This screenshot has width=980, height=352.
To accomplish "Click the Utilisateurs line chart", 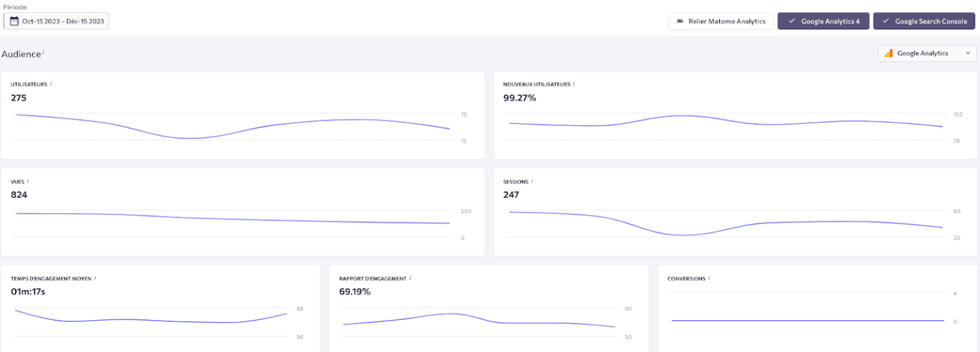I will [x=233, y=126].
